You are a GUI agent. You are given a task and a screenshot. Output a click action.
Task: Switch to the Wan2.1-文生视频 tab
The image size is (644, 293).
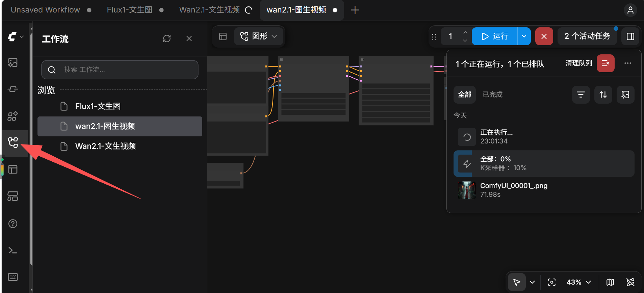point(209,10)
